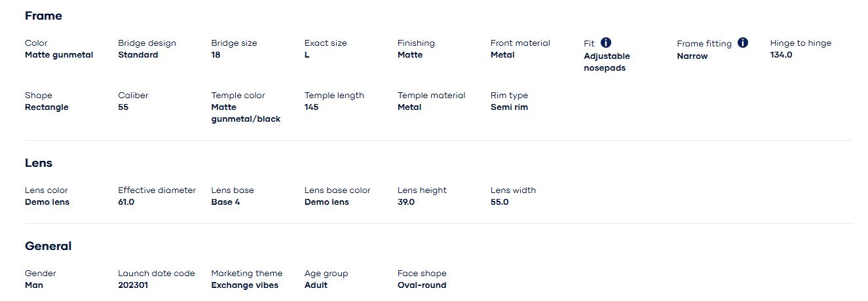This screenshot has height=301, width=868.
Task: Click the Oval-round face shape value
Action: (x=421, y=285)
